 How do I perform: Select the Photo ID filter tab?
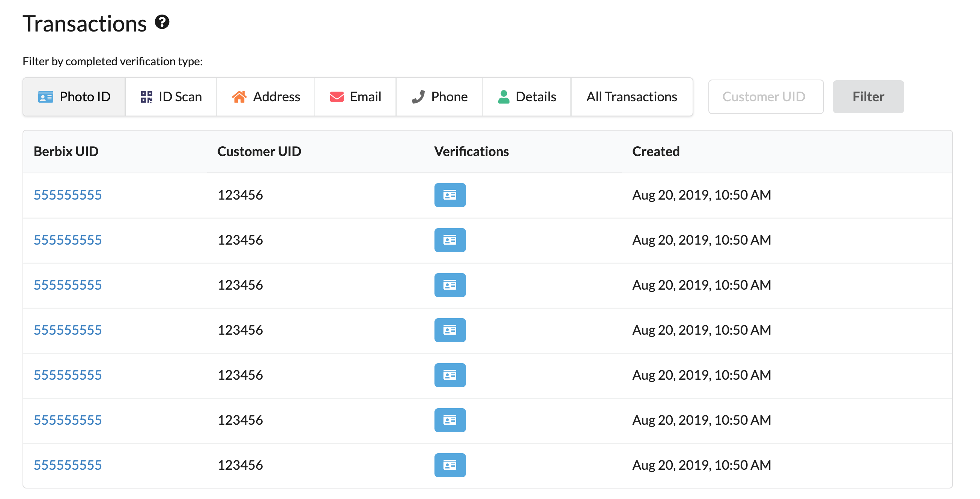click(x=74, y=96)
